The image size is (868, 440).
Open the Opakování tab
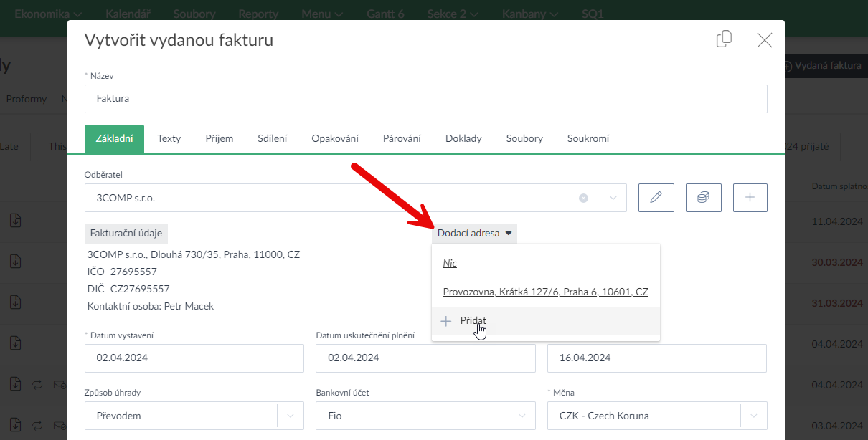pos(335,139)
